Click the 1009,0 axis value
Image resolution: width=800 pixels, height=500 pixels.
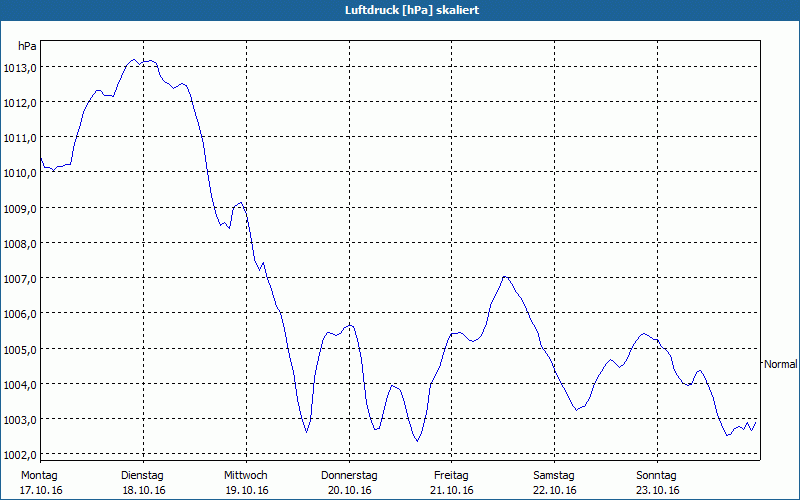(x=20, y=209)
